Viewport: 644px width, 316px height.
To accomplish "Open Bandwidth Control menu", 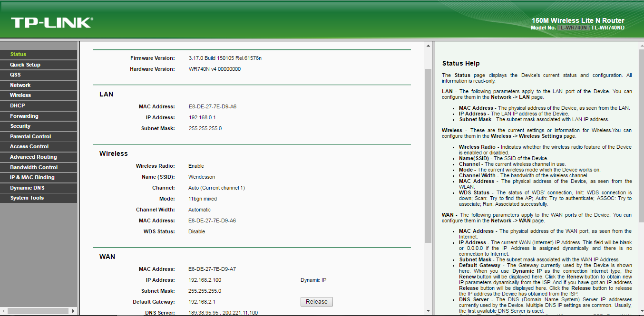I will point(38,167).
